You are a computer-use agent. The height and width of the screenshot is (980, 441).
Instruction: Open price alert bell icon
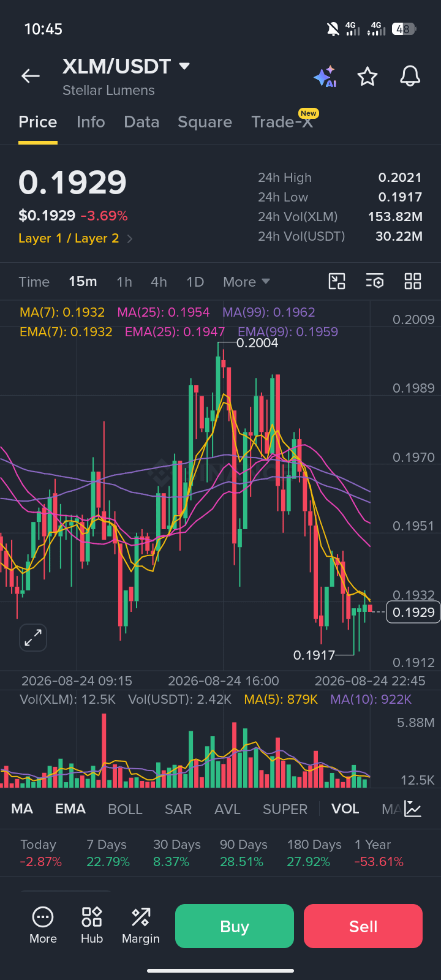tap(410, 77)
